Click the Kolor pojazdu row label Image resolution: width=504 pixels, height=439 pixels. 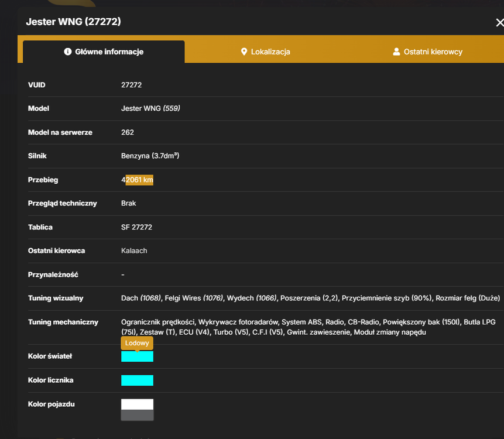coord(52,404)
